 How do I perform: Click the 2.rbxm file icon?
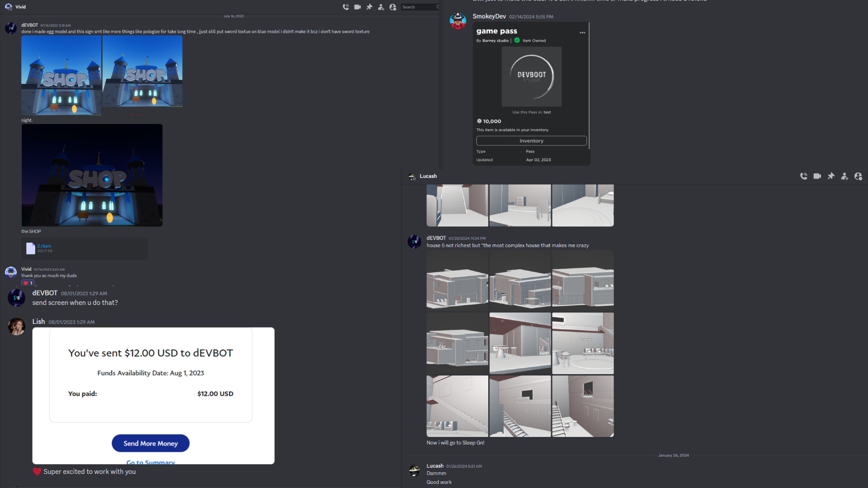tap(30, 249)
